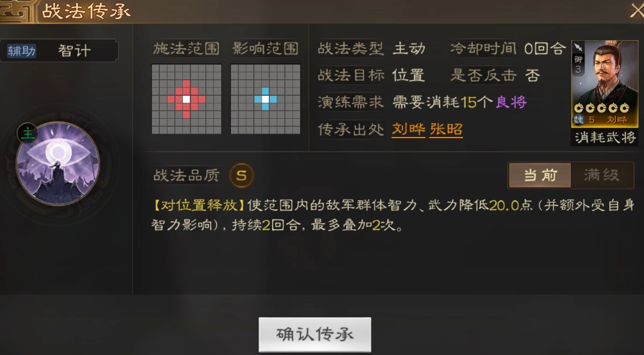644x355 pixels.
Task: Switch description to 当前 level
Action: [x=540, y=176]
